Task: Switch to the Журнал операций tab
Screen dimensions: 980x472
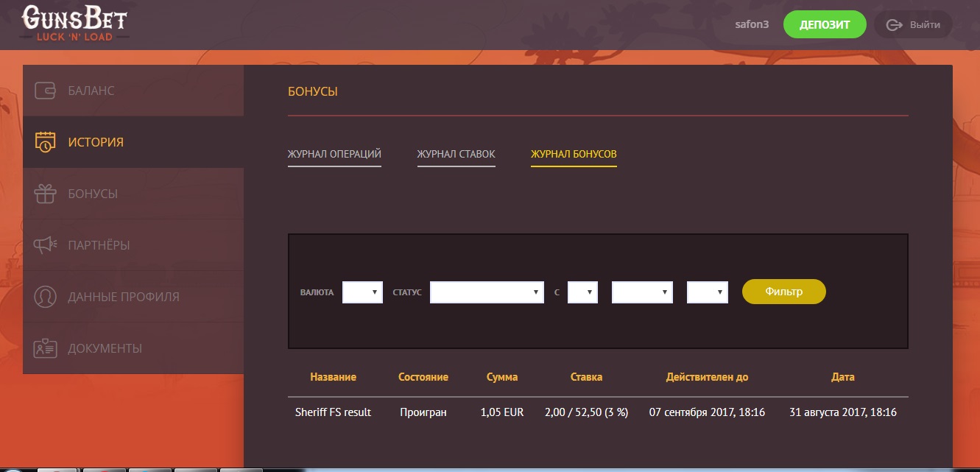Action: coord(334,154)
